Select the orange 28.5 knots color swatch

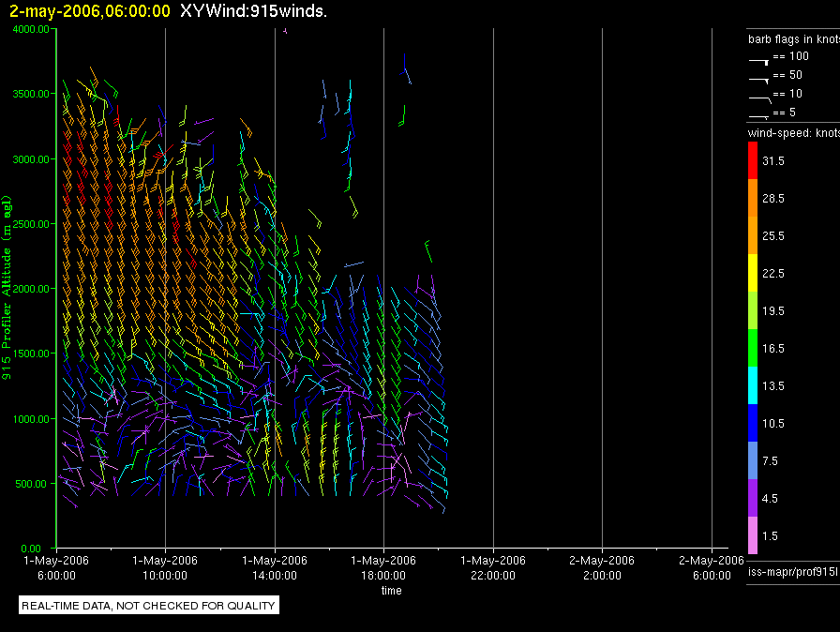(753, 199)
